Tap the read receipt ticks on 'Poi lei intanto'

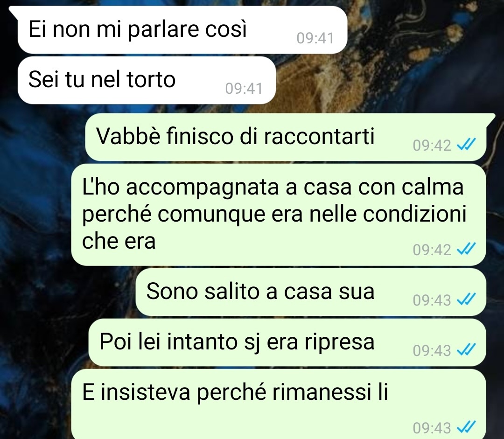pyautogui.click(x=466, y=350)
